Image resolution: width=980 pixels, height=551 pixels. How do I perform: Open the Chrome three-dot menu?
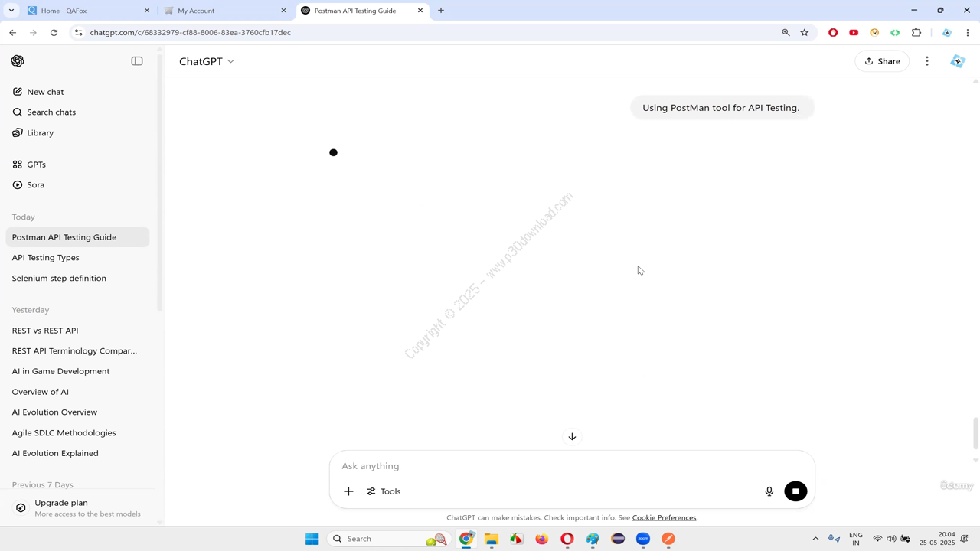coord(968,33)
